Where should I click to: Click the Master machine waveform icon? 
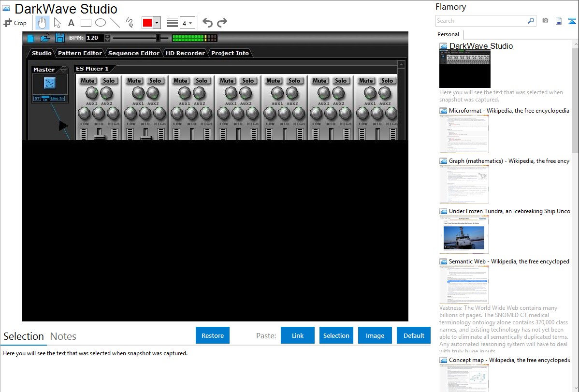click(x=49, y=83)
